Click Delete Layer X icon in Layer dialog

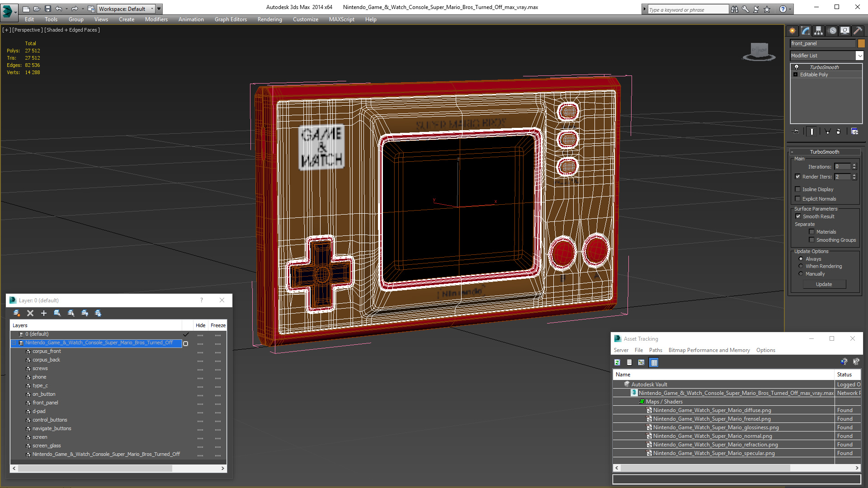[x=30, y=313]
